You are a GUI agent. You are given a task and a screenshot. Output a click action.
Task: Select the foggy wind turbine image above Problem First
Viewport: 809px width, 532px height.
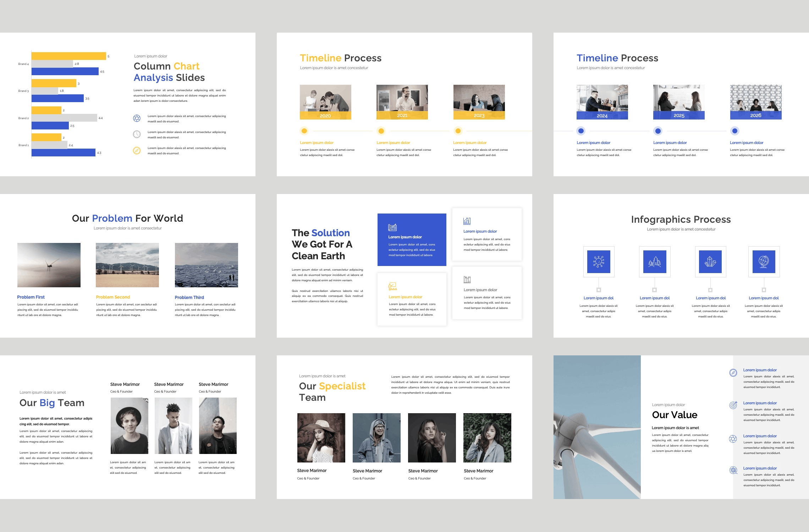(49, 265)
